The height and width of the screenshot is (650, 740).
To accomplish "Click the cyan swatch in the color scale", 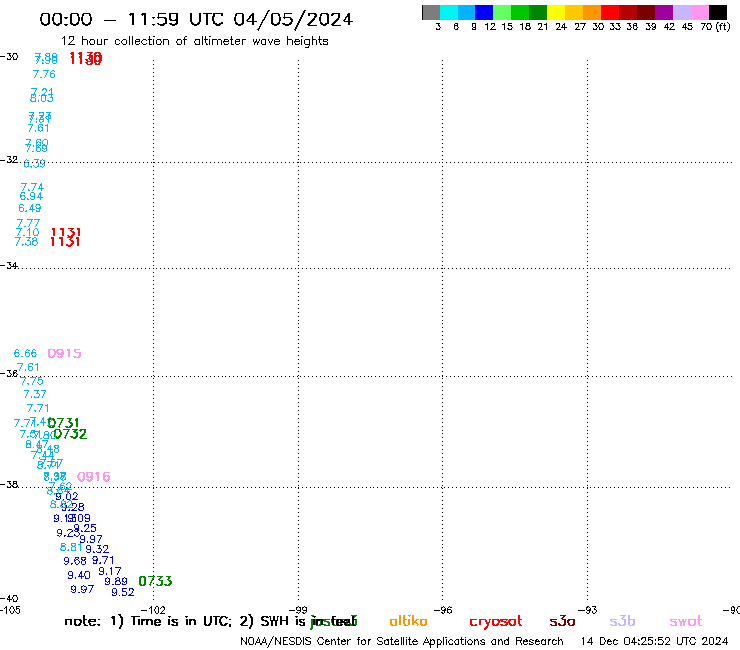I will coord(449,12).
